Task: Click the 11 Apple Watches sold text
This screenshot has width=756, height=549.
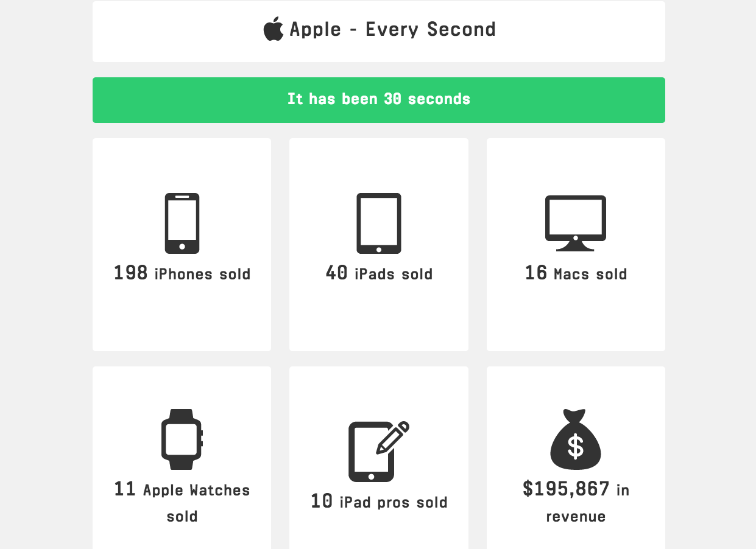Action: tap(182, 503)
